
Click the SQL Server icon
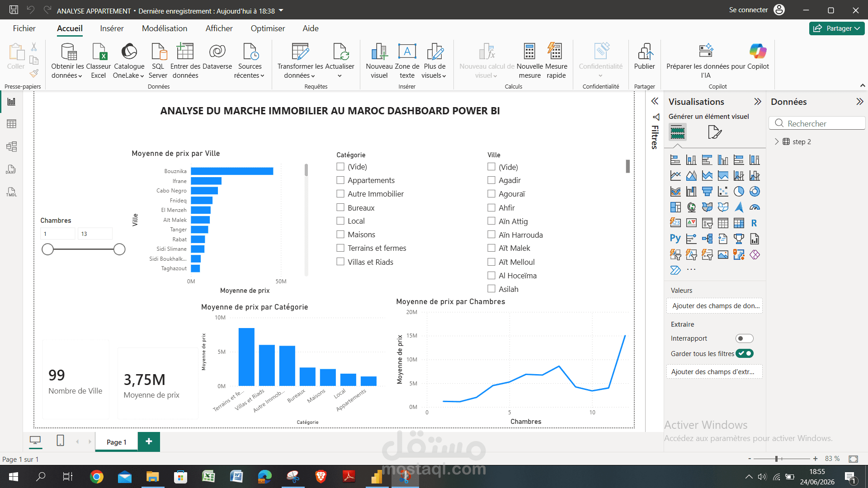click(158, 61)
